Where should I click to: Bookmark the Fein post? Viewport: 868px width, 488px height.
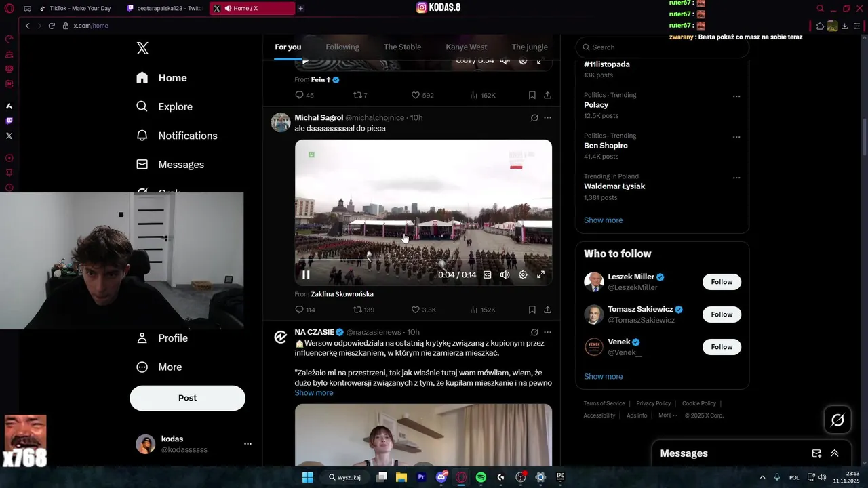pyautogui.click(x=532, y=95)
